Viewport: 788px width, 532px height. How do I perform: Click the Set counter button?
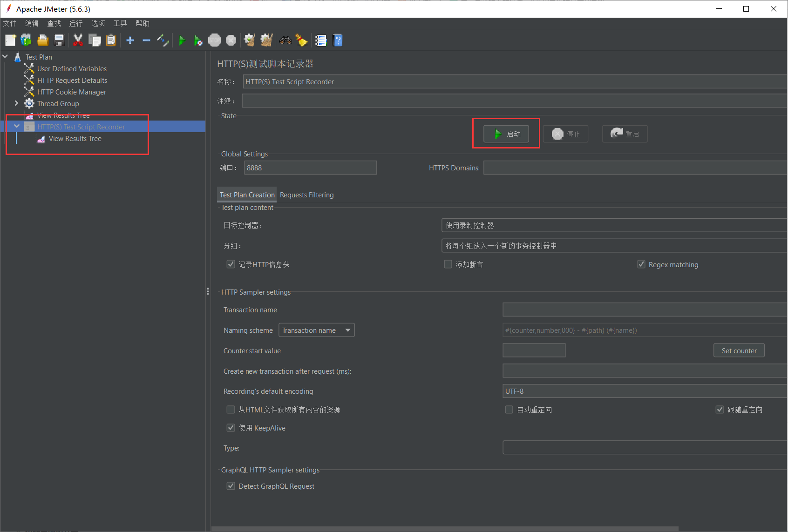(x=739, y=350)
